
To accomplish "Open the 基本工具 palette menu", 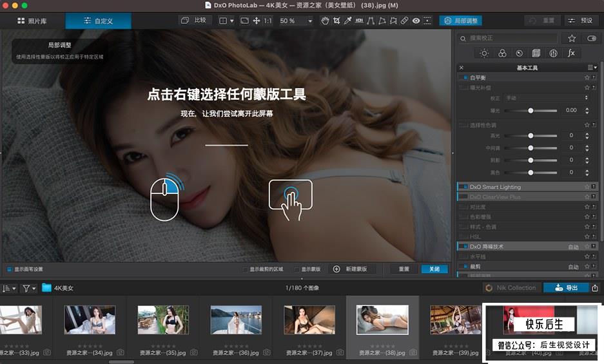I will coord(592,68).
